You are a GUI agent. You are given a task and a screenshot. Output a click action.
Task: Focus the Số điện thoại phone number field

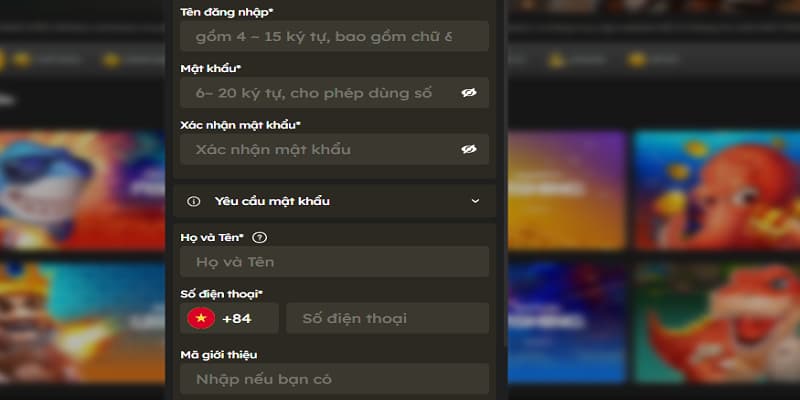pyautogui.click(x=387, y=318)
